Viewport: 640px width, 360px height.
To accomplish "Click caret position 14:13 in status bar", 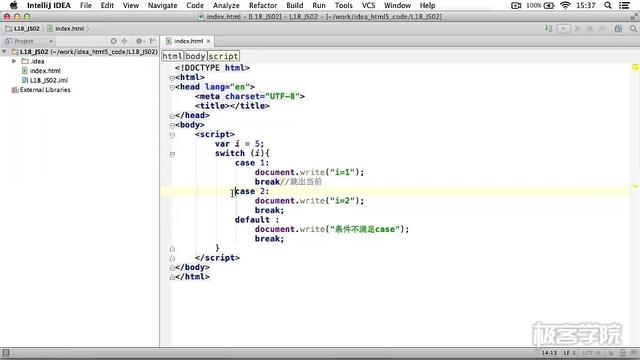I will [549, 353].
